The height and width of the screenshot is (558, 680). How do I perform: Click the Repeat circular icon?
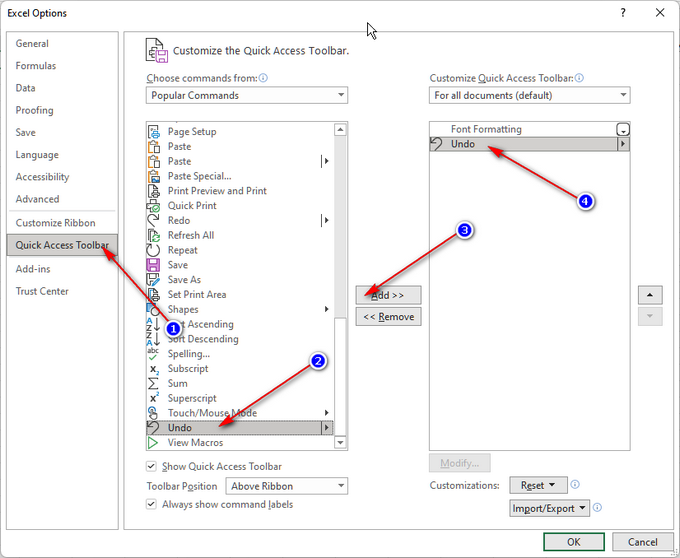(154, 250)
